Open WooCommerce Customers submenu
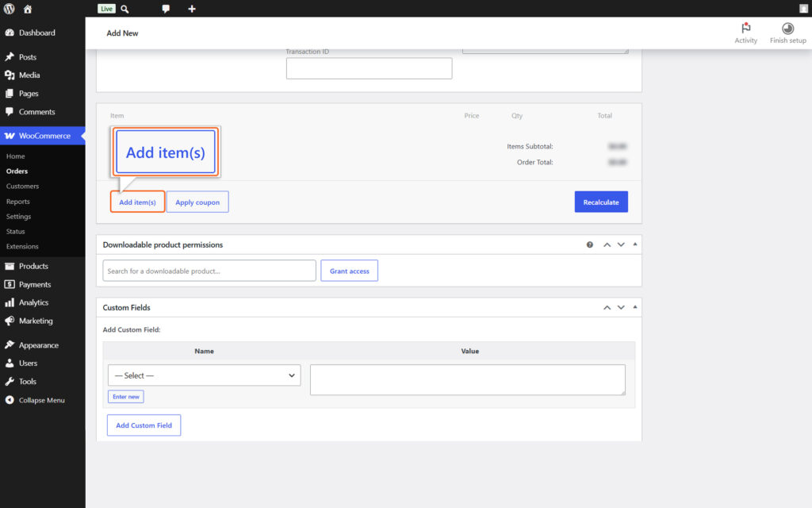Image resolution: width=812 pixels, height=508 pixels. (22, 186)
